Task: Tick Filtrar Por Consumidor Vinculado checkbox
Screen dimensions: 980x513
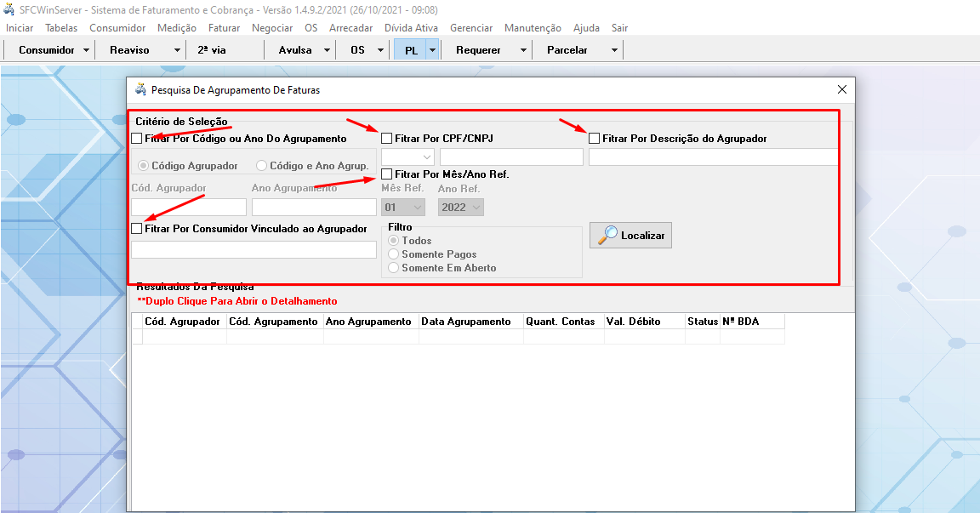Action: point(137,229)
